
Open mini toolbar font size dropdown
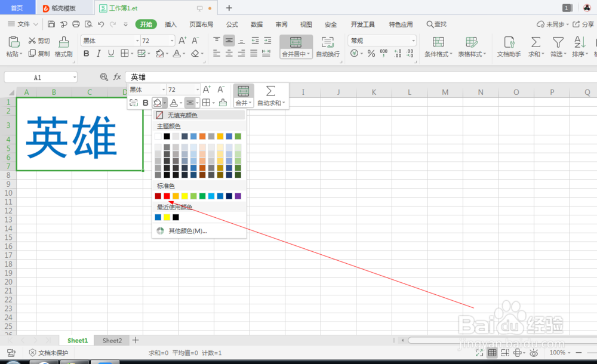click(x=198, y=90)
